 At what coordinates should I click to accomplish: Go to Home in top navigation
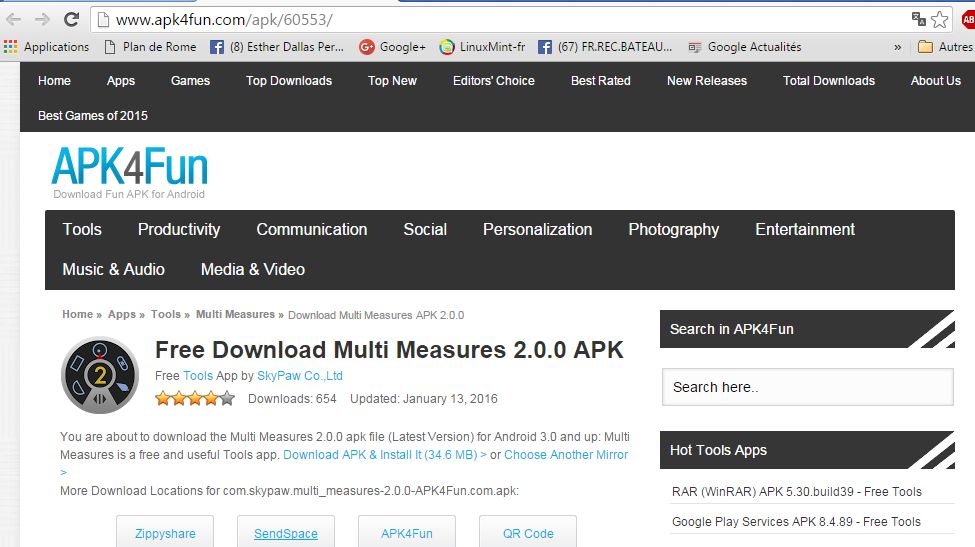tap(54, 81)
